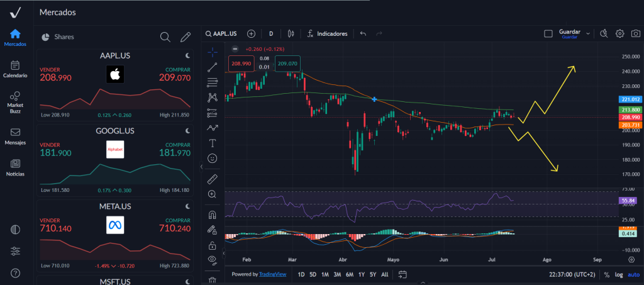Open chart settings gear icon
This screenshot has height=285, width=644.
(619, 34)
